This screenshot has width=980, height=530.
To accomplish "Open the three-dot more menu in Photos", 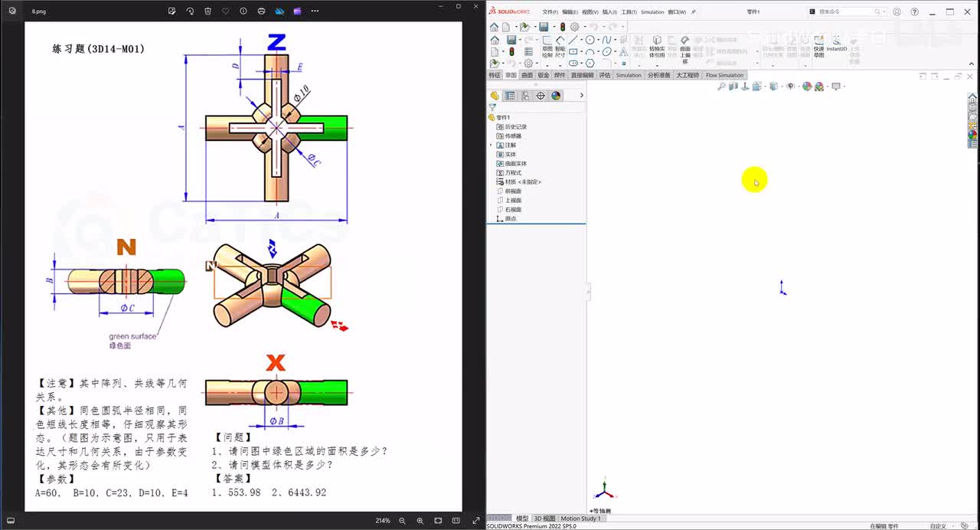I will click(x=315, y=11).
